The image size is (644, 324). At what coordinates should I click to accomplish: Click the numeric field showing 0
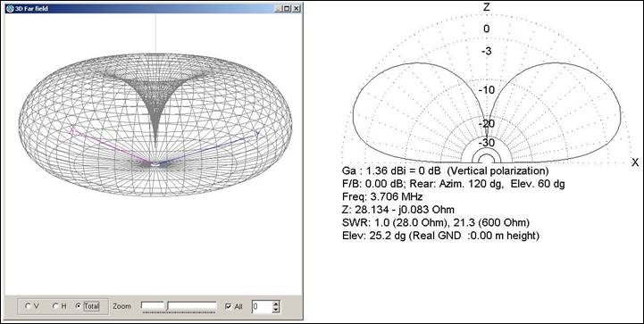(262, 306)
